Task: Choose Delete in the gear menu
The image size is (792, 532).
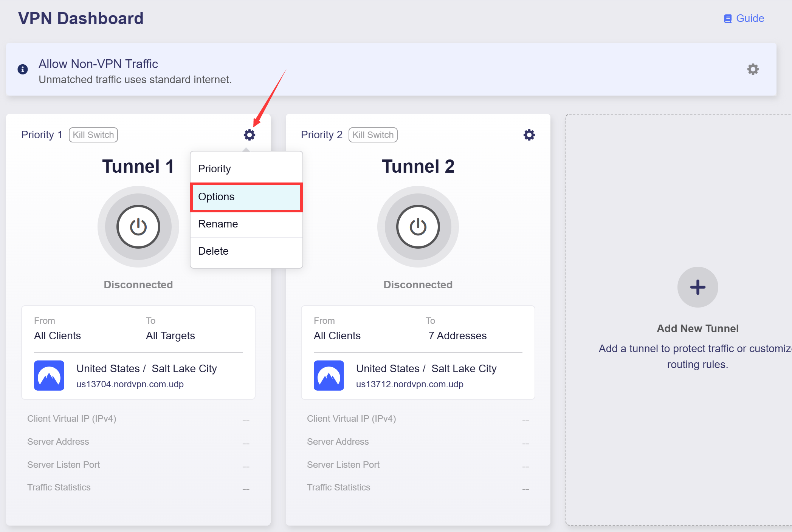Action: 246,251
